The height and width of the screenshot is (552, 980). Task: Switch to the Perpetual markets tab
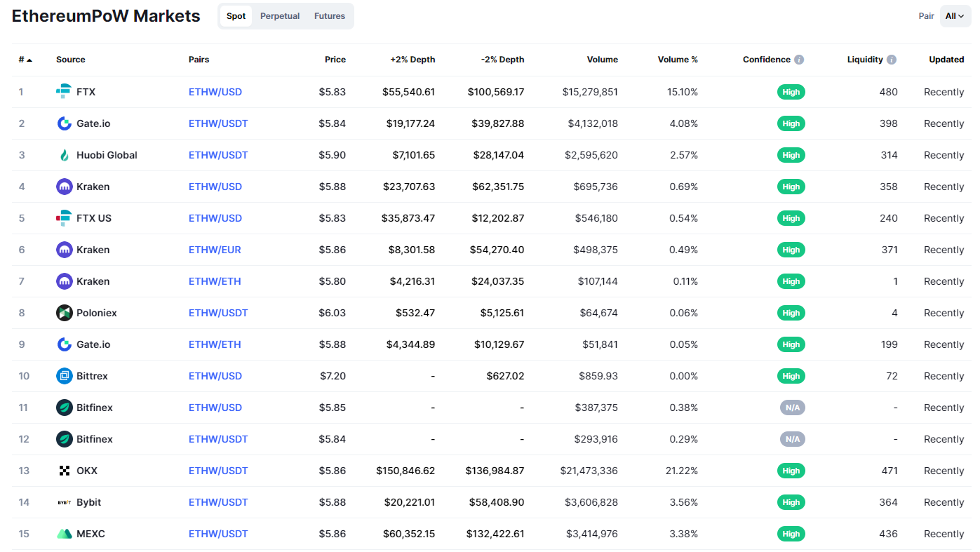click(280, 16)
